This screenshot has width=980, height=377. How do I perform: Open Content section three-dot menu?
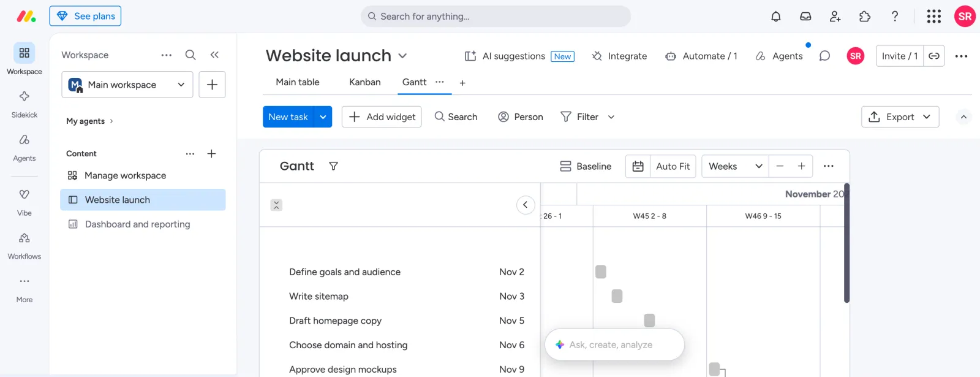(x=190, y=154)
